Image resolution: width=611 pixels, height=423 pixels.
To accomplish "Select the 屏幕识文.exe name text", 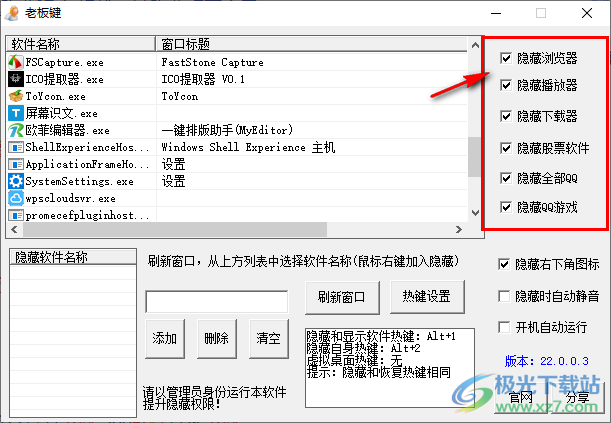I will (x=62, y=113).
